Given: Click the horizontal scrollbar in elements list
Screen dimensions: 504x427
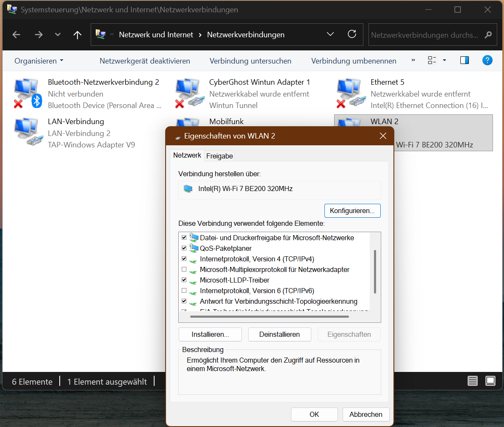Looking at the screenshot, I should click(269, 317).
